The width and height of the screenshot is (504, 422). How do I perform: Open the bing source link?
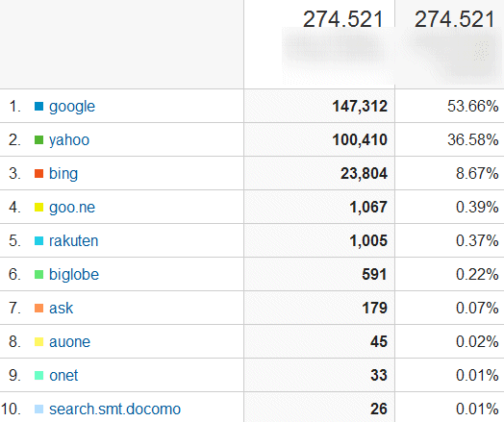click(x=63, y=174)
